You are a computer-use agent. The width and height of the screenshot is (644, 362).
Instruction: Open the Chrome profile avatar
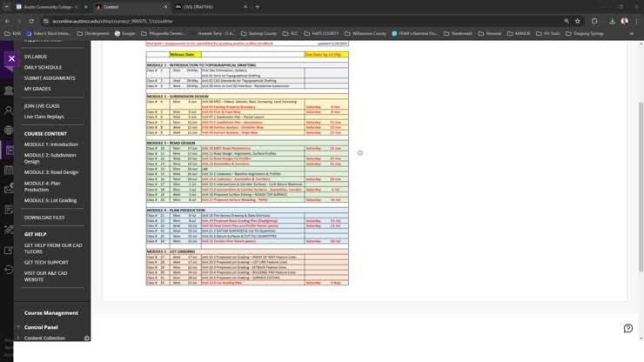[624, 21]
